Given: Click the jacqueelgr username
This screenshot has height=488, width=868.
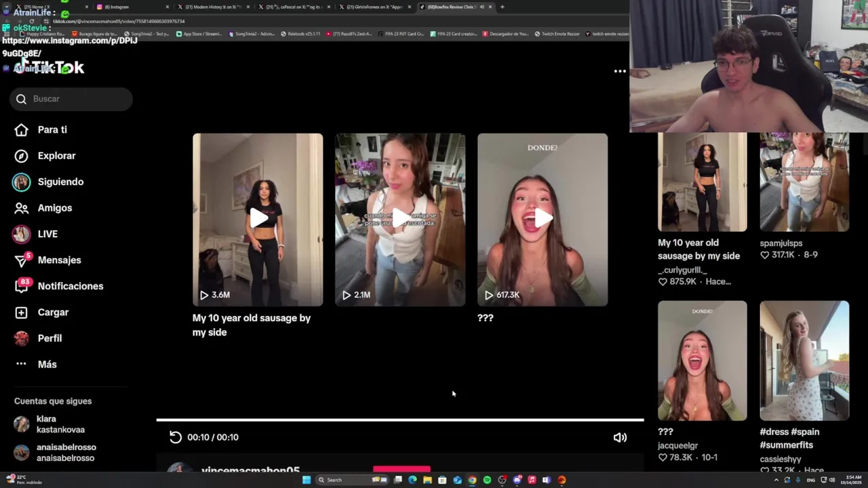Looking at the screenshot, I should 677,446.
